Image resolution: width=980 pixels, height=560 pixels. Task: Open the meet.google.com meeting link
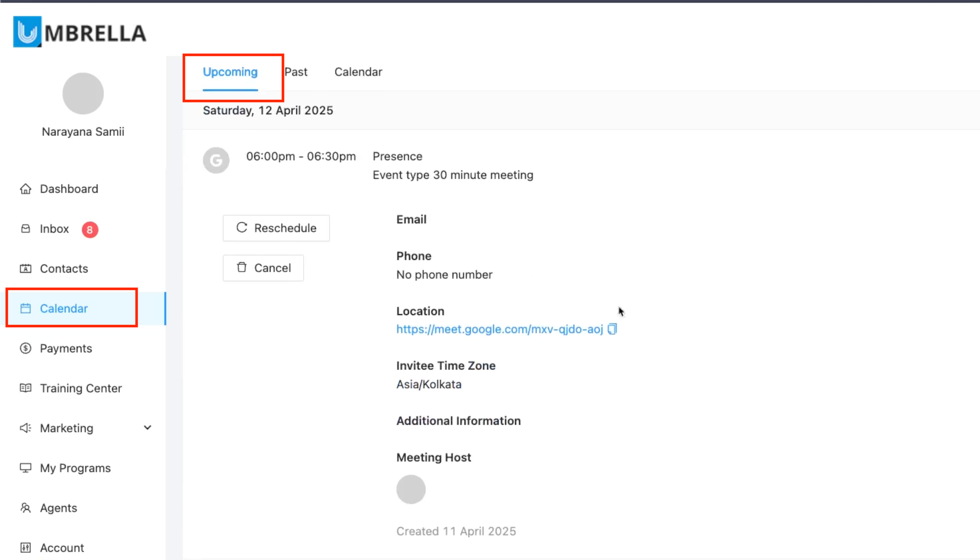coord(500,329)
